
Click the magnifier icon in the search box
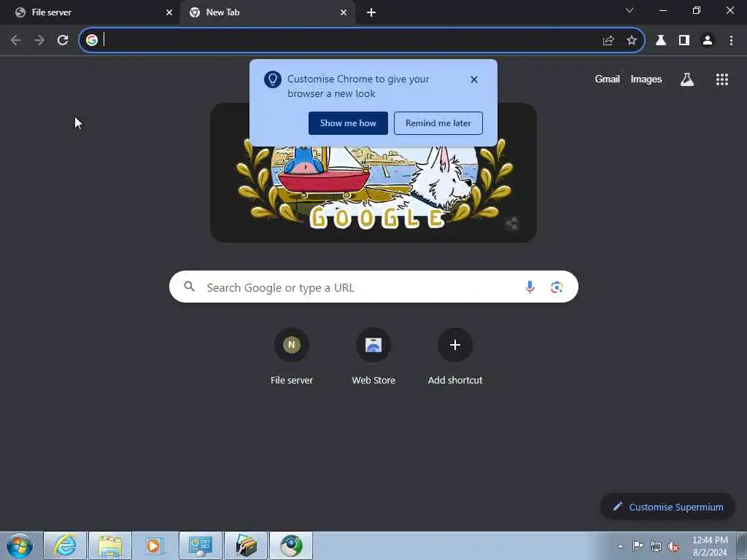click(190, 287)
